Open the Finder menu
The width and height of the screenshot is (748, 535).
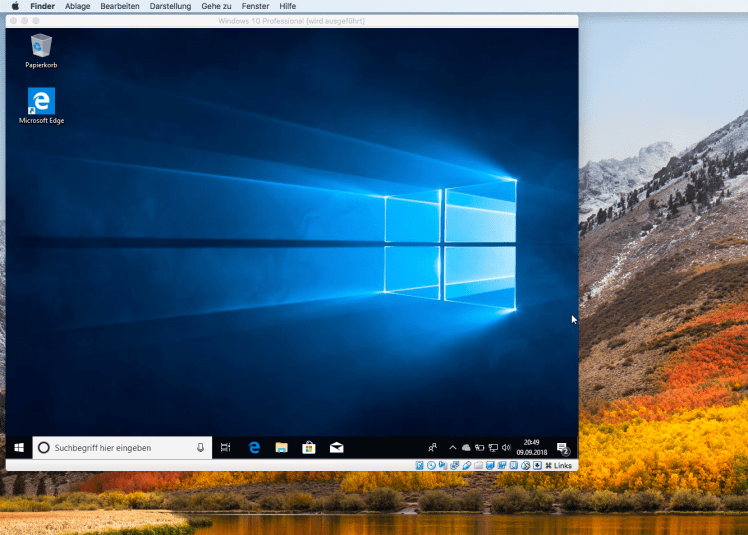42,6
